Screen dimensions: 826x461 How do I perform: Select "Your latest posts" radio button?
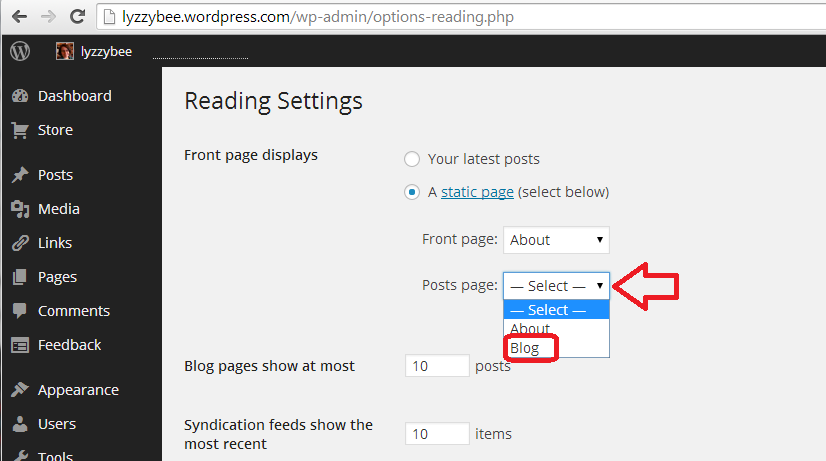click(x=412, y=159)
